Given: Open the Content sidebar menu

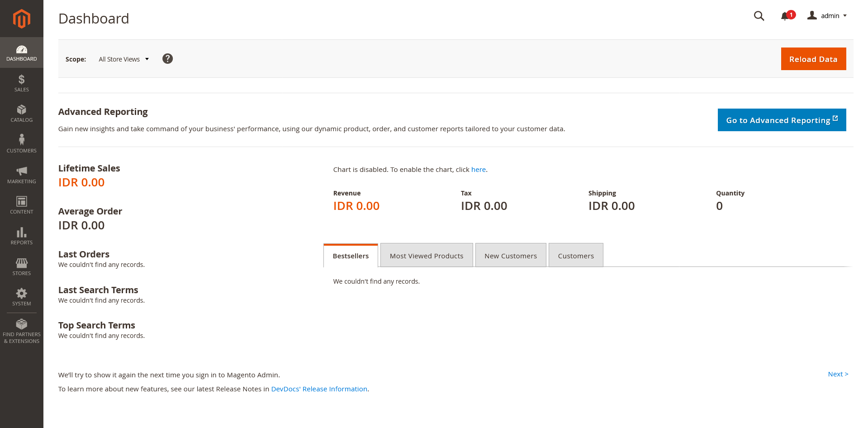Looking at the screenshot, I should coord(22,205).
